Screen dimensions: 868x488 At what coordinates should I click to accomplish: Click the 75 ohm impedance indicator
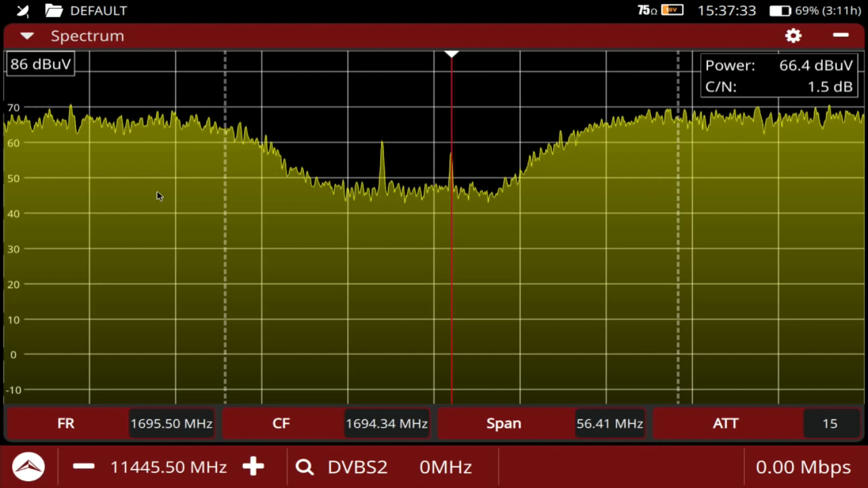pos(647,10)
